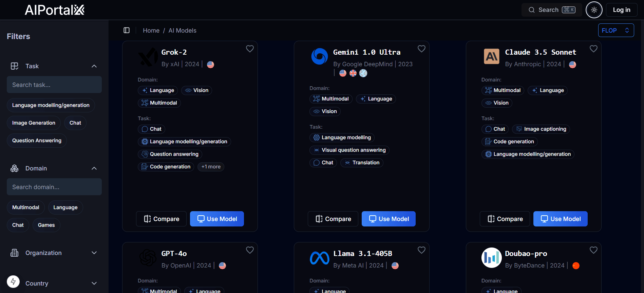This screenshot has width=644, height=293.
Task: Click the OpenAI logo on GPT-4o card
Action: pos(148,258)
